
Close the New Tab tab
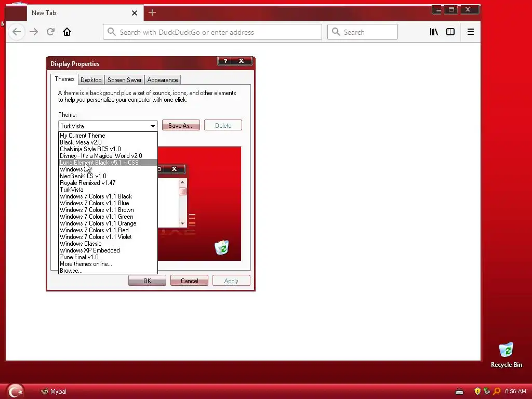(135, 13)
